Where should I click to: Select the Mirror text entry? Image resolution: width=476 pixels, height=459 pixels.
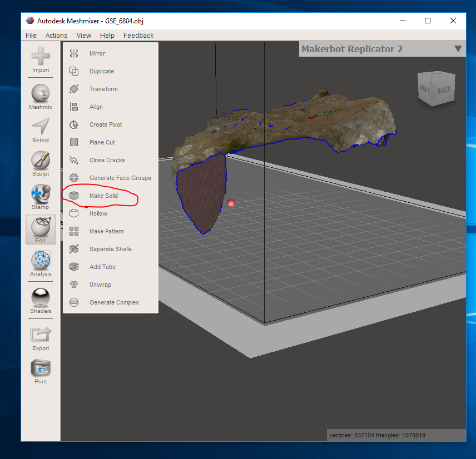coord(97,53)
